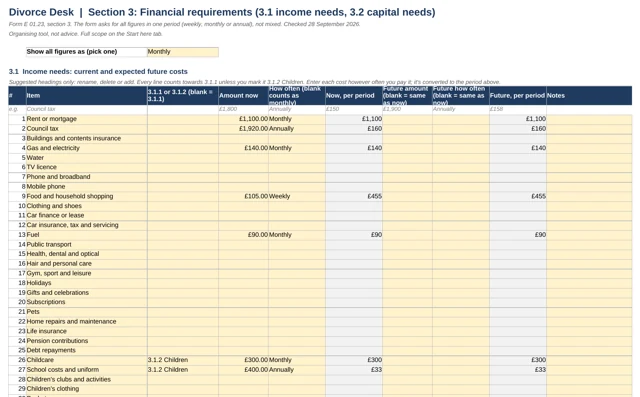
Task: Open '3.1.2 Children' category in School costs row
Action: (x=183, y=370)
